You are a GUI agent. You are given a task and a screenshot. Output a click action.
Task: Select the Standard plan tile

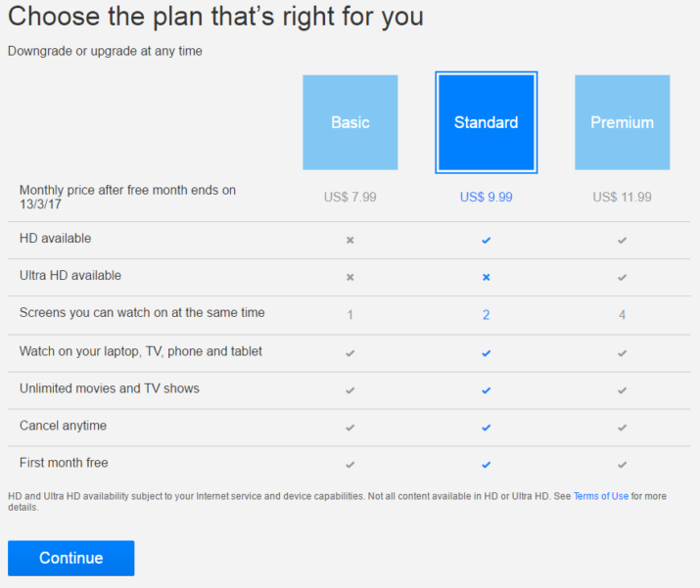tap(487, 122)
